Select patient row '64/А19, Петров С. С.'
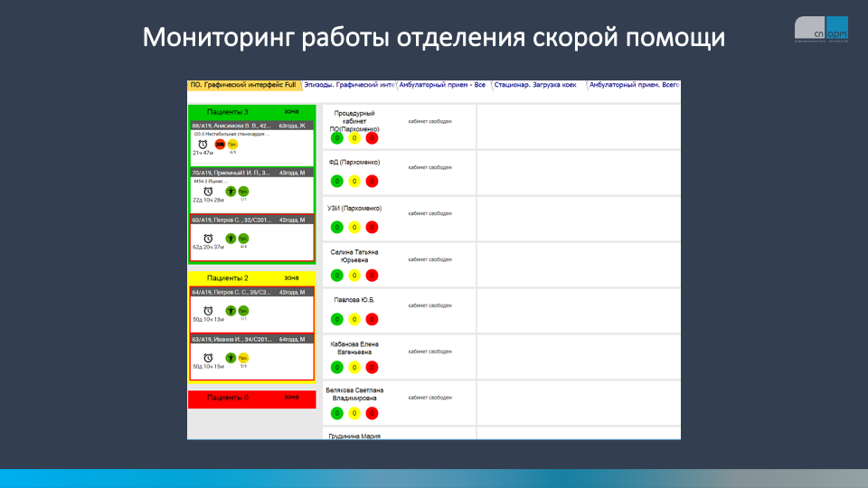The height and width of the screenshot is (488, 868). pos(252,292)
